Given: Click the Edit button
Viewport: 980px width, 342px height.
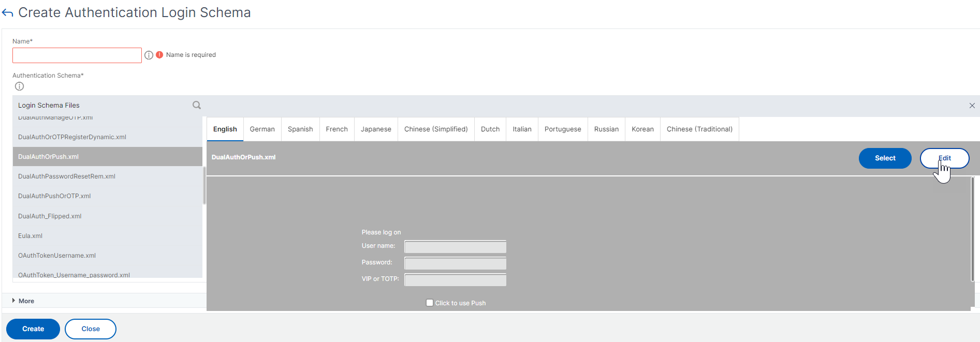Looking at the screenshot, I should pyautogui.click(x=944, y=158).
